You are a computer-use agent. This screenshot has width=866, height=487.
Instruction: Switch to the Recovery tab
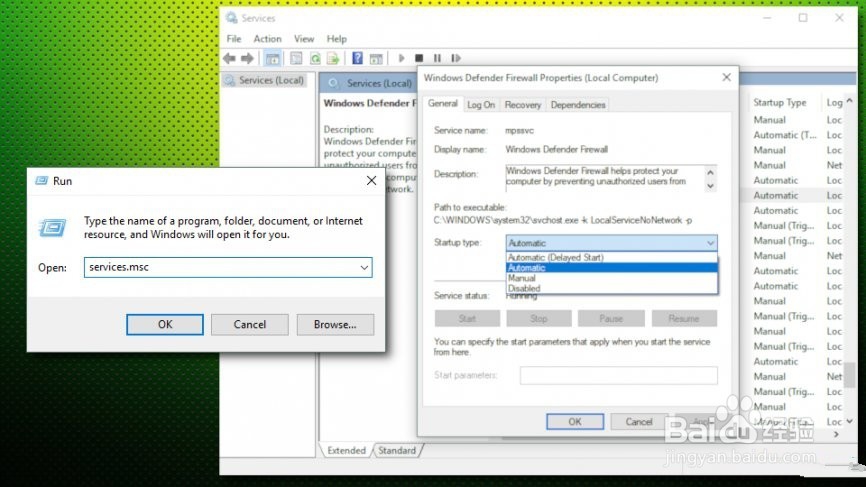pos(522,105)
